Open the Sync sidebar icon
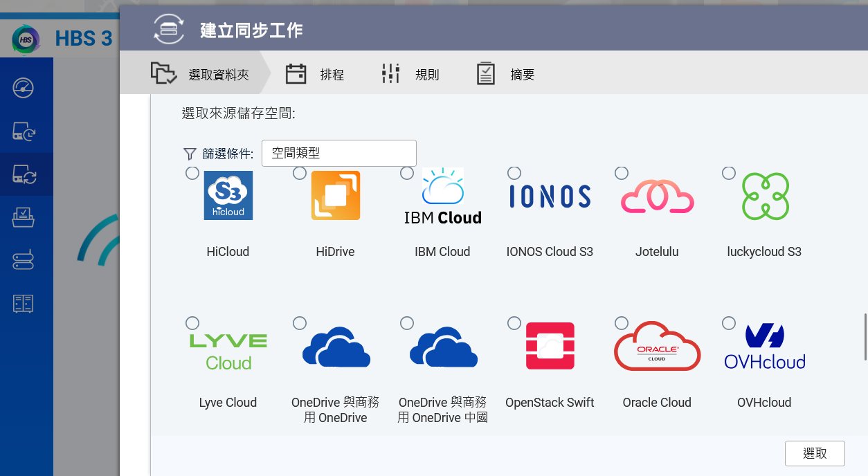 pos(24,174)
